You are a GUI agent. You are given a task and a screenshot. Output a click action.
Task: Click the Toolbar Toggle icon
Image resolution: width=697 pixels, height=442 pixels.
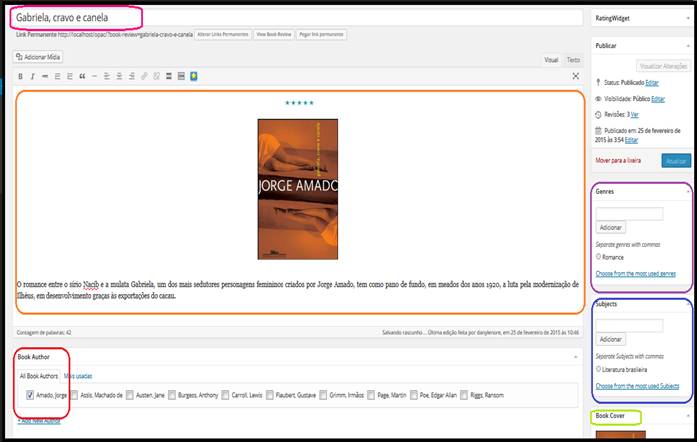click(x=180, y=76)
